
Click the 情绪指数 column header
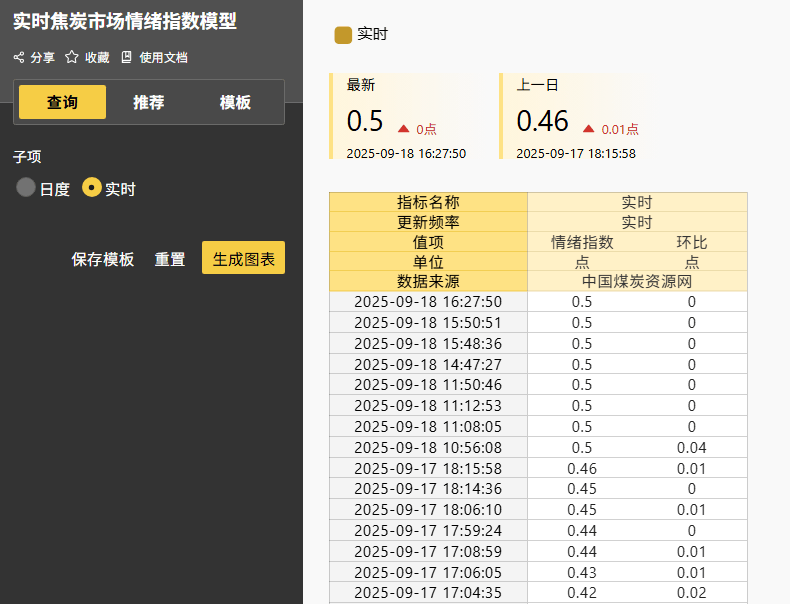[582, 242]
